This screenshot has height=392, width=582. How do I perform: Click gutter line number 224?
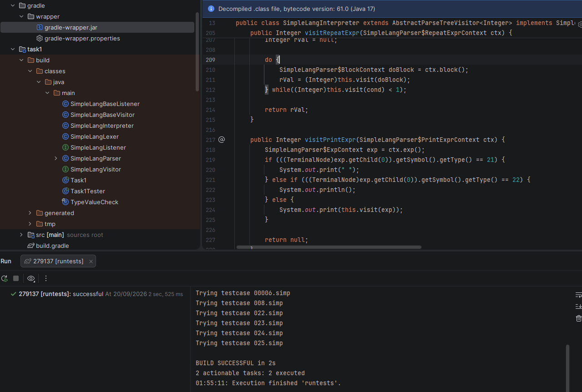(x=210, y=210)
